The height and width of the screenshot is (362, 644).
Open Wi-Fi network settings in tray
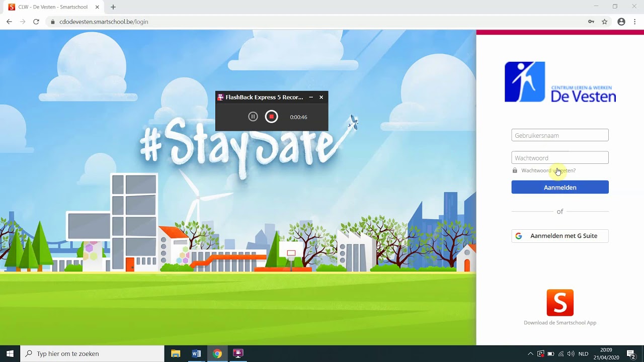[561, 353]
